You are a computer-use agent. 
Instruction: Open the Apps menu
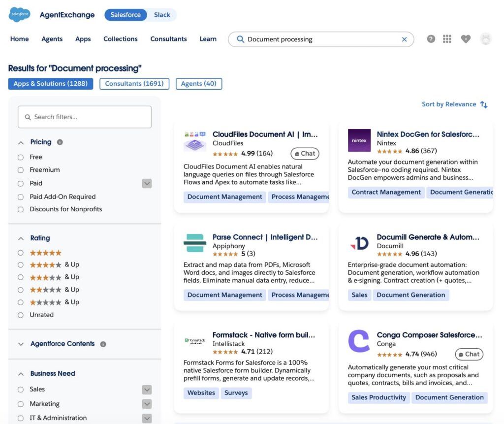pos(83,39)
